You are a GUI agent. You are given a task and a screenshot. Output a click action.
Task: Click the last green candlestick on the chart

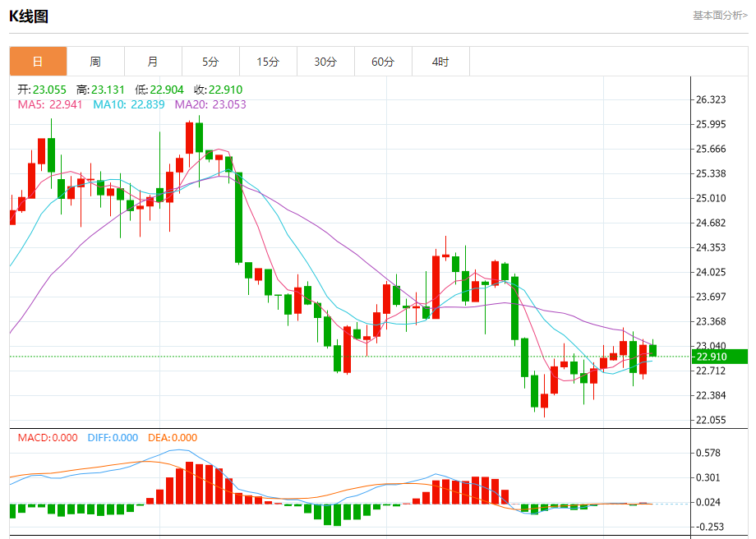pyautogui.click(x=652, y=351)
